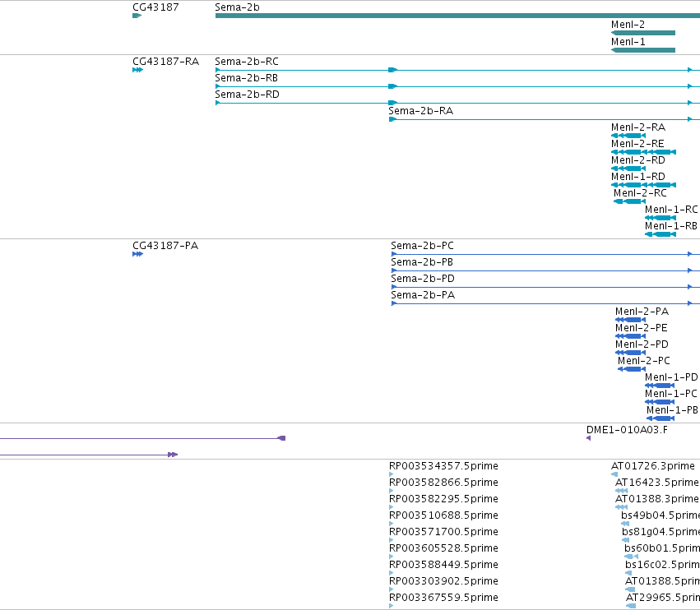Click EST label AT01388.5prime
This screenshot has height=610, width=700.
(x=662, y=581)
